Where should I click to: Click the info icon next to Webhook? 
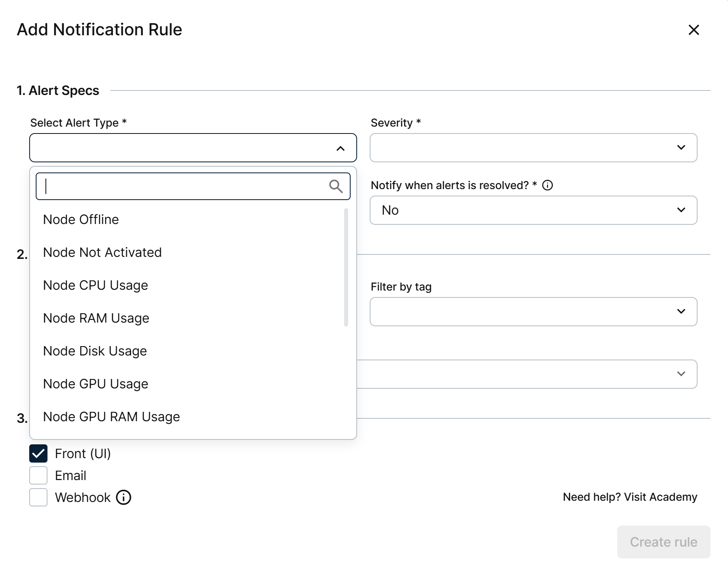[123, 497]
